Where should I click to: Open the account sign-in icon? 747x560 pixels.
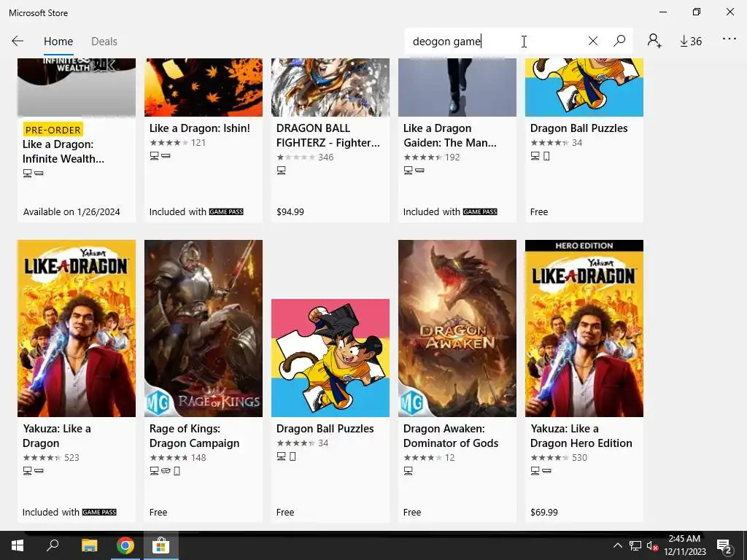point(654,41)
